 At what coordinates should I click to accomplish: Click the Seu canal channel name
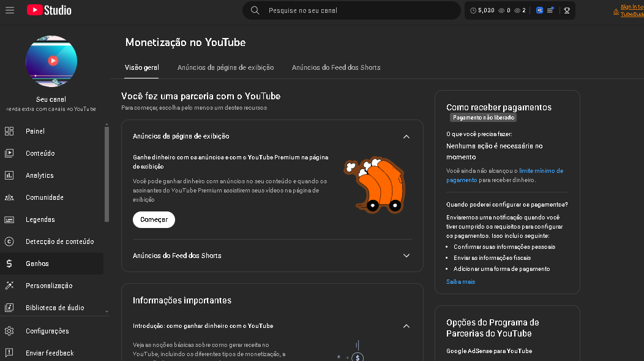pyautogui.click(x=51, y=99)
